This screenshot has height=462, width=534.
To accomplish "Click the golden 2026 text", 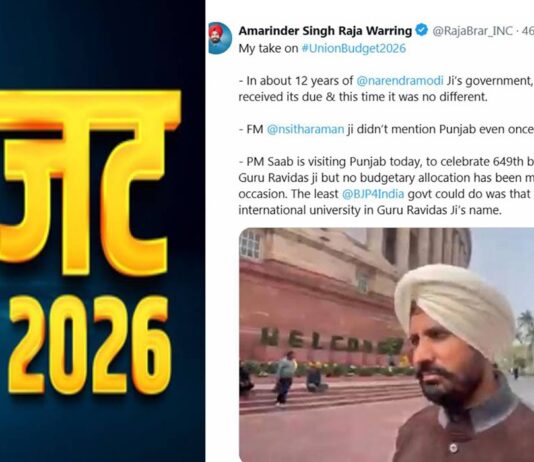I will tap(89, 346).
